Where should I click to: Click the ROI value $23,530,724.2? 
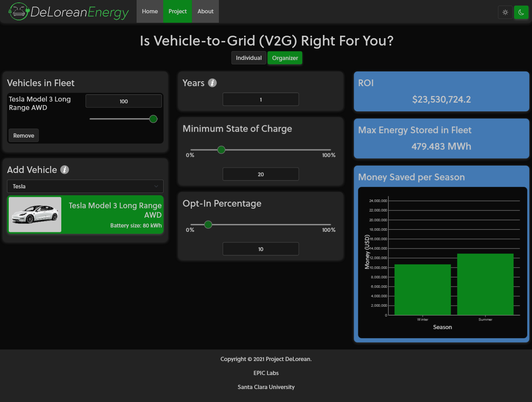[x=441, y=99]
